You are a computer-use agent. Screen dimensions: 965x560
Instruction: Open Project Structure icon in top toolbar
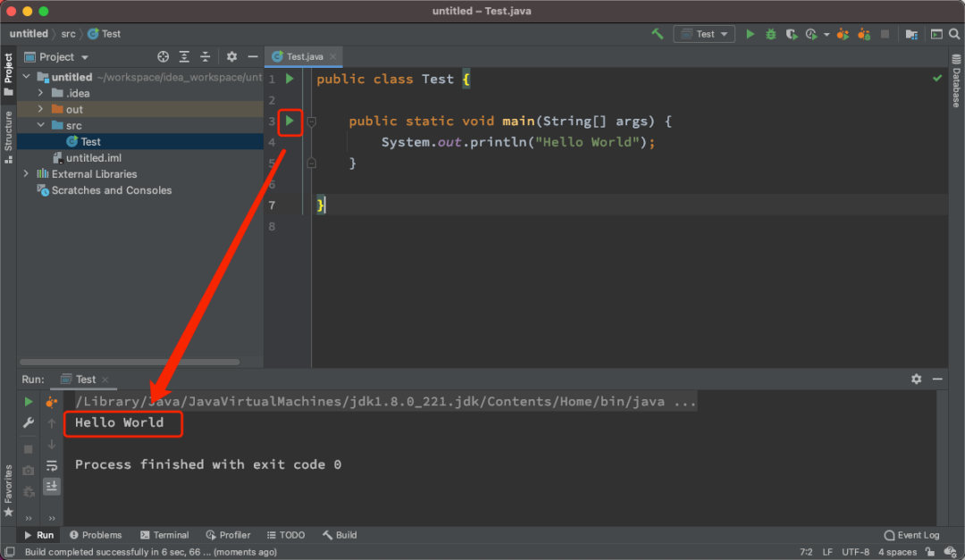[911, 35]
